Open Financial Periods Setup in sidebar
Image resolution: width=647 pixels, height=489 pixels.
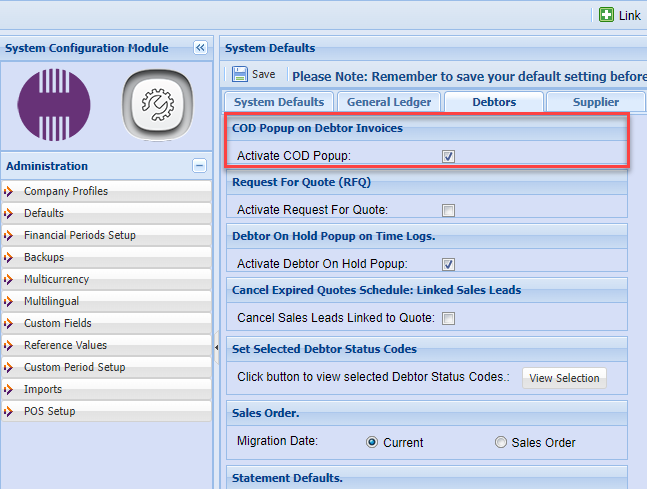(x=80, y=235)
